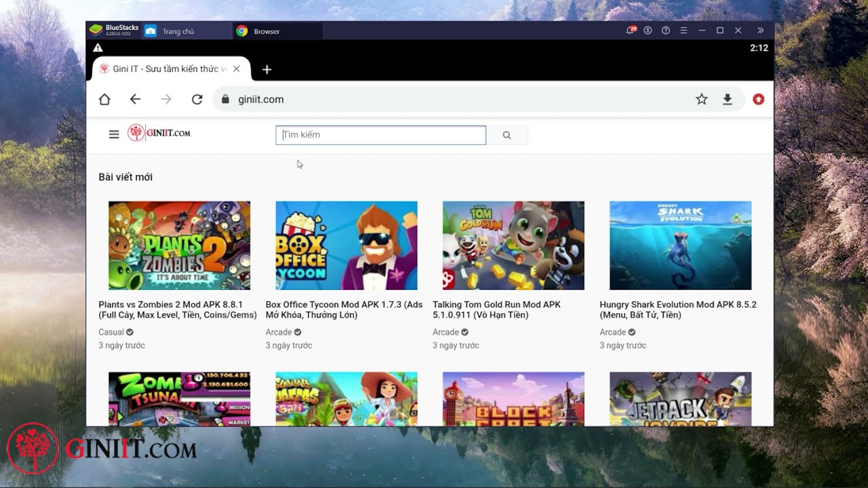
Task: Click Arcade category under Hungry Shark
Action: click(612, 332)
